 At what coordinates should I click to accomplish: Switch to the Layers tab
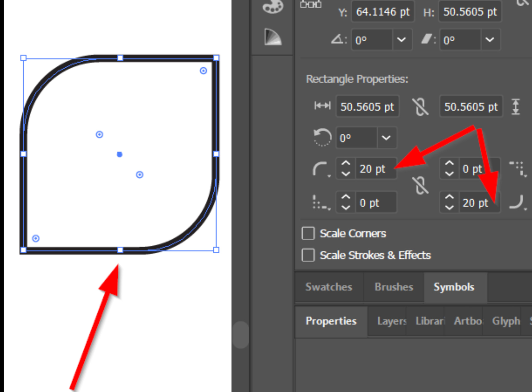coord(392,321)
